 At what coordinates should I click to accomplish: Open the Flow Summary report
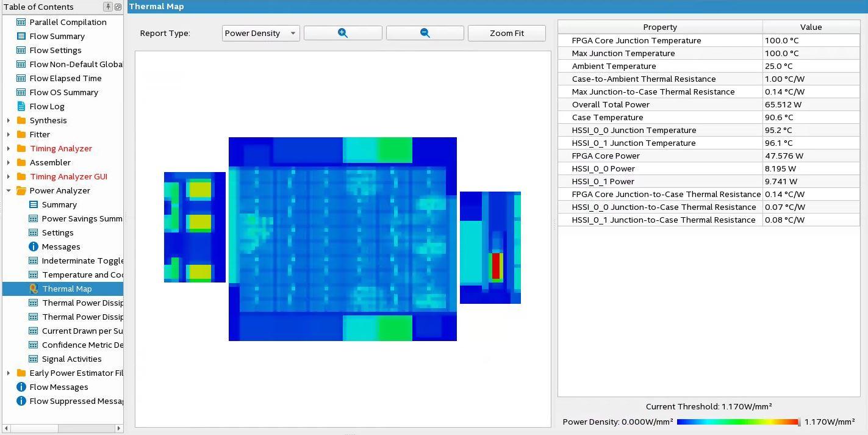(57, 36)
